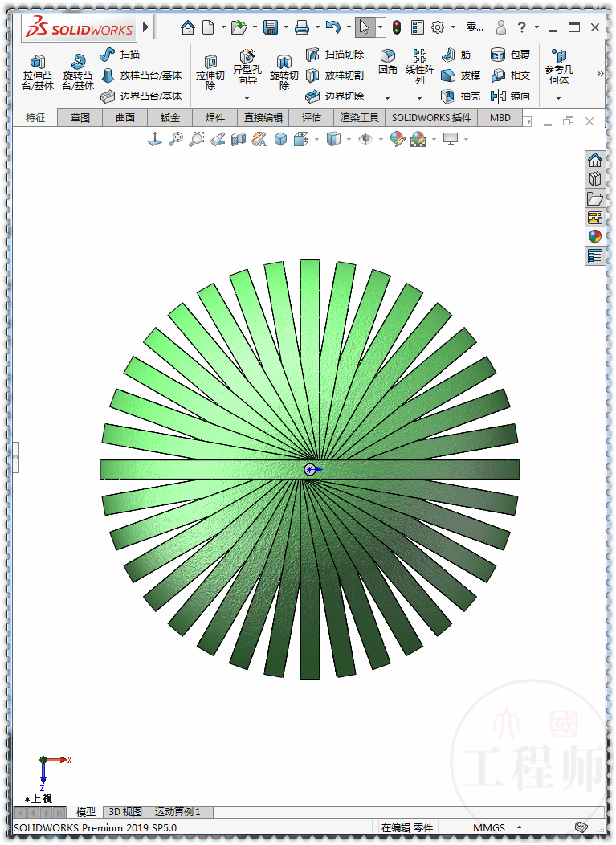Click the Rebuild traffic light icon
This screenshot has width=616, height=845.
tap(397, 27)
